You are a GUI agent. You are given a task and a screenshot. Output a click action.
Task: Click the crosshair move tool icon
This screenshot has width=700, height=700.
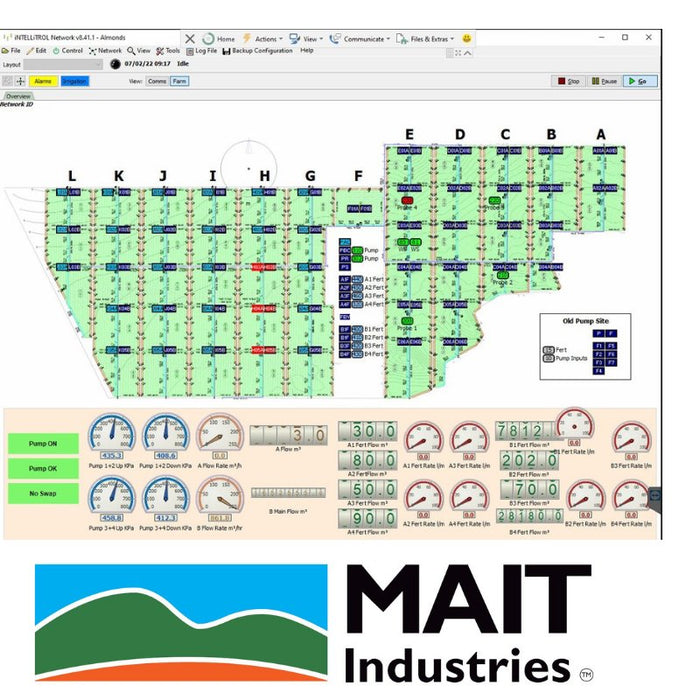pyautogui.click(x=21, y=81)
